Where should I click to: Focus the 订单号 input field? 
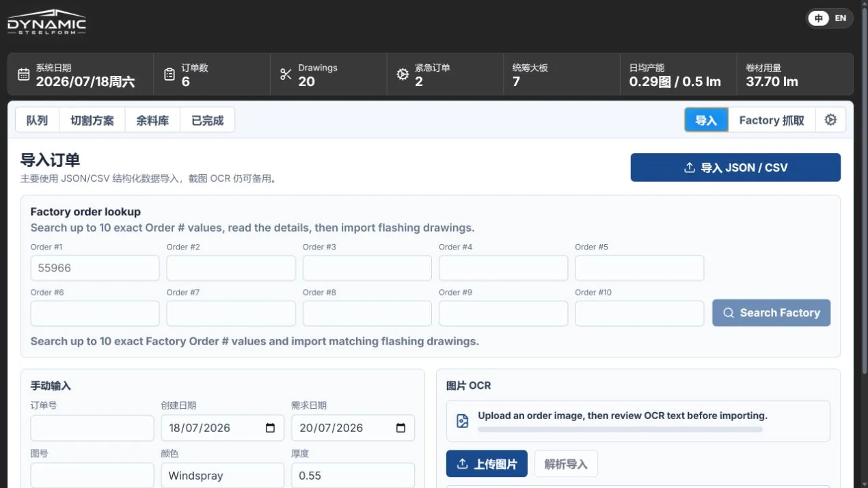pos(92,428)
